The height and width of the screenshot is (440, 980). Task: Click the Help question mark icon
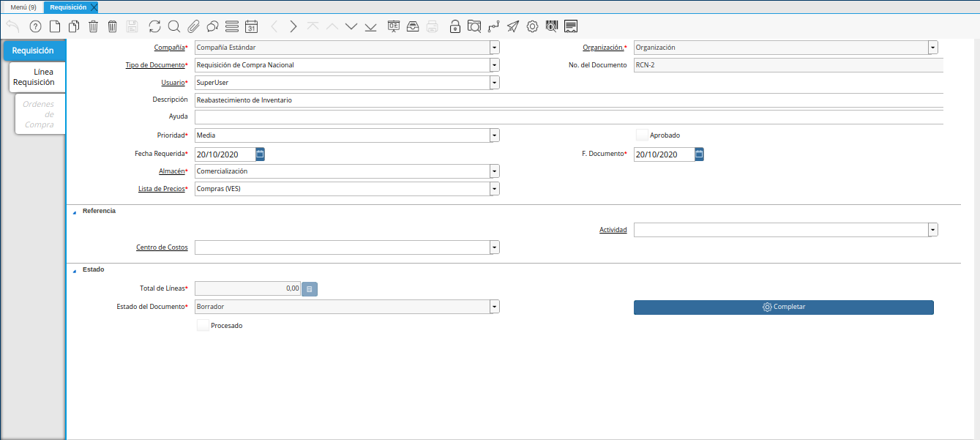point(35,27)
